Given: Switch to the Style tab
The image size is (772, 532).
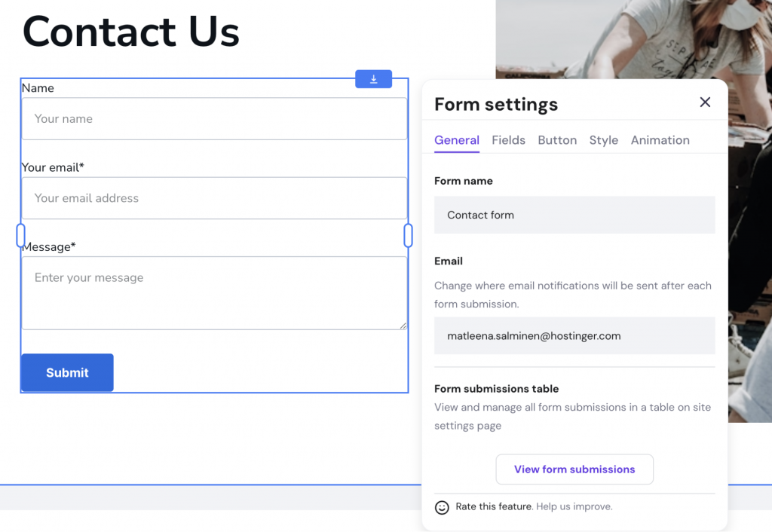Looking at the screenshot, I should pos(603,140).
